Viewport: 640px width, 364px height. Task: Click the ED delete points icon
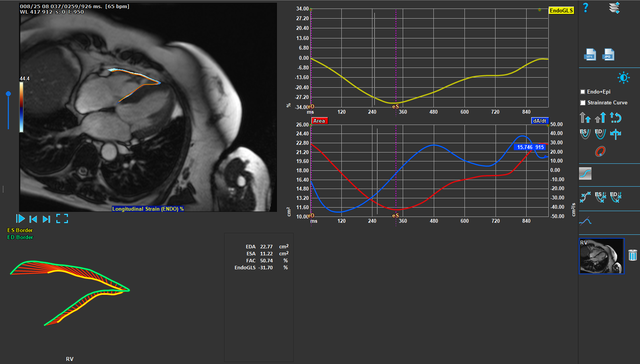pyautogui.click(x=616, y=197)
